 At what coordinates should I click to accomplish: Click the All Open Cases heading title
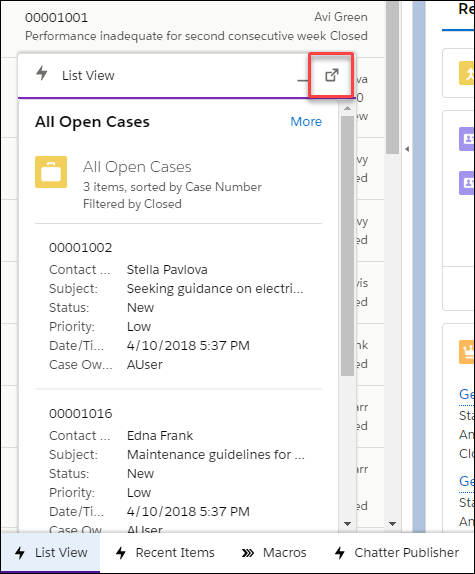coord(92,122)
